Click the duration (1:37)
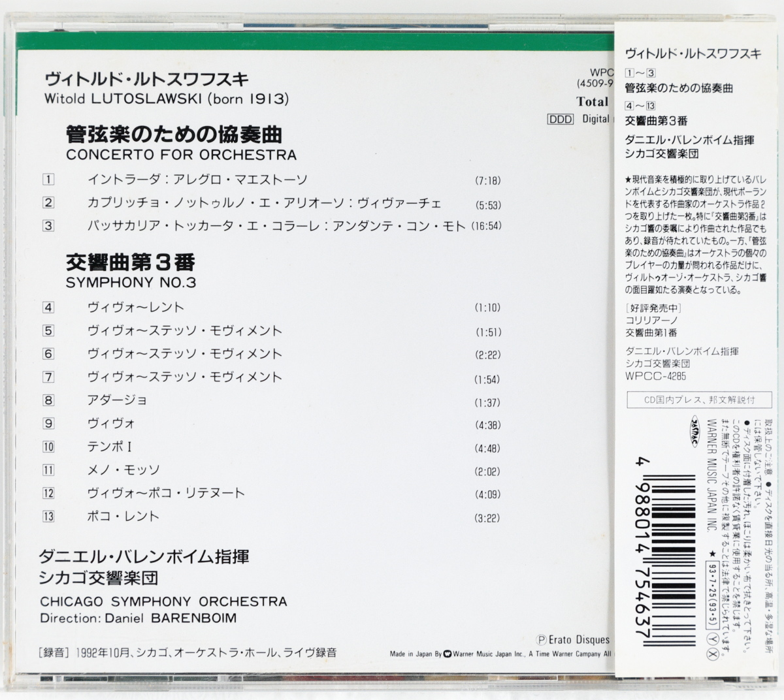 [x=488, y=403]
